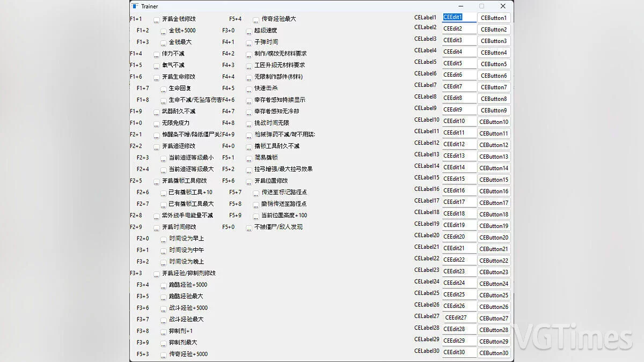
Task: Click the Trainer app icon in title bar
Action: [x=135, y=6]
